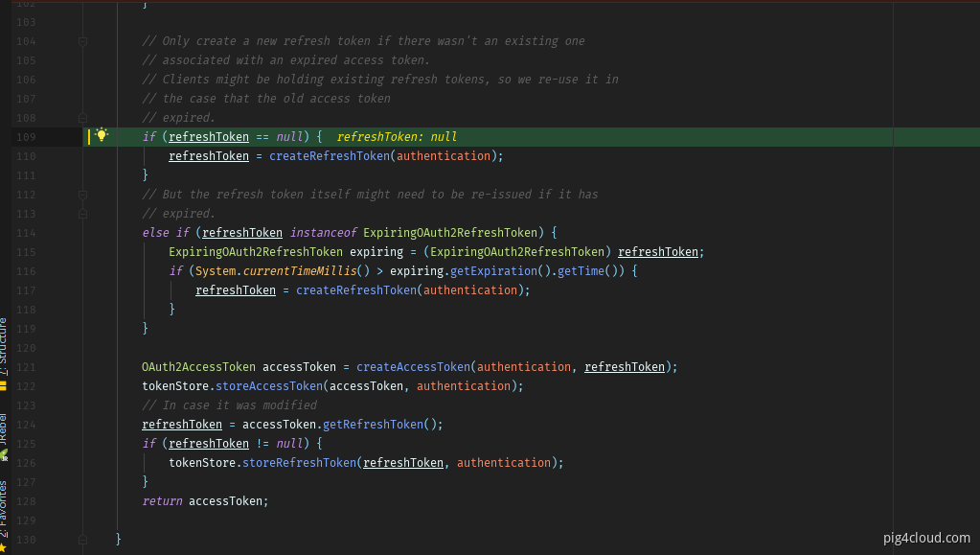Toggle the fold marker at line 108
The image size is (980, 555).
(x=82, y=118)
